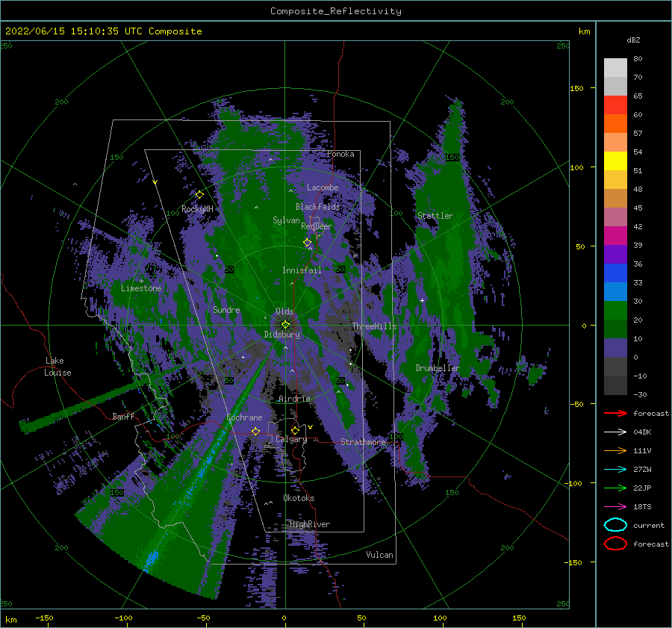Click the km unit label at bottom left
Screen dimensions: 672x628
[10, 620]
